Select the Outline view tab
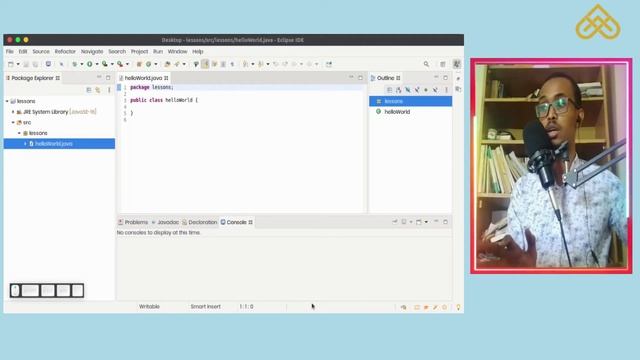Viewport: 640px width, 360px height. coord(386,78)
